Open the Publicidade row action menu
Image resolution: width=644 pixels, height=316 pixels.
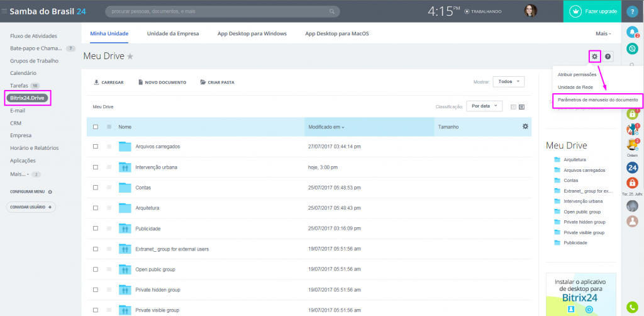pyautogui.click(x=109, y=228)
